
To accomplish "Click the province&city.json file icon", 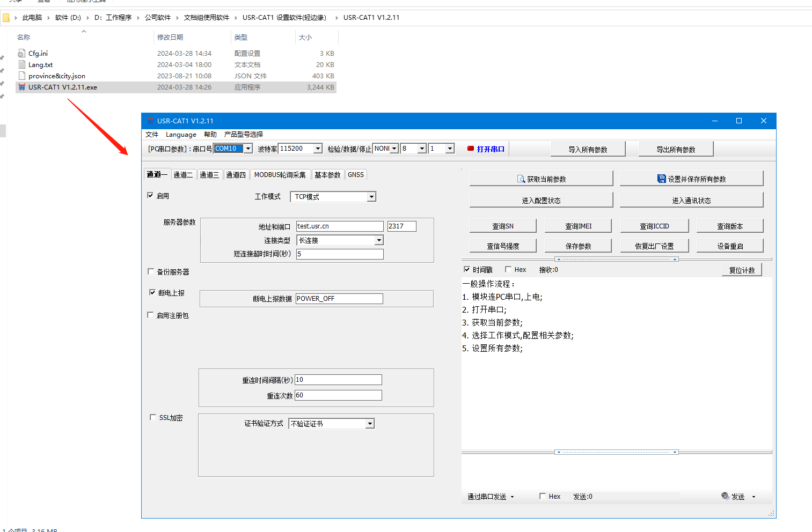I will [22, 76].
